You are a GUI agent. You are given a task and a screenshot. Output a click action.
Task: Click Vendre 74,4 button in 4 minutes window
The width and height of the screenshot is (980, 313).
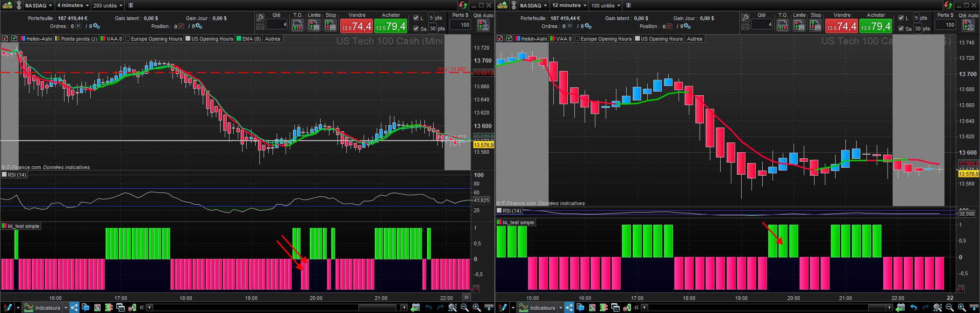pos(357,26)
